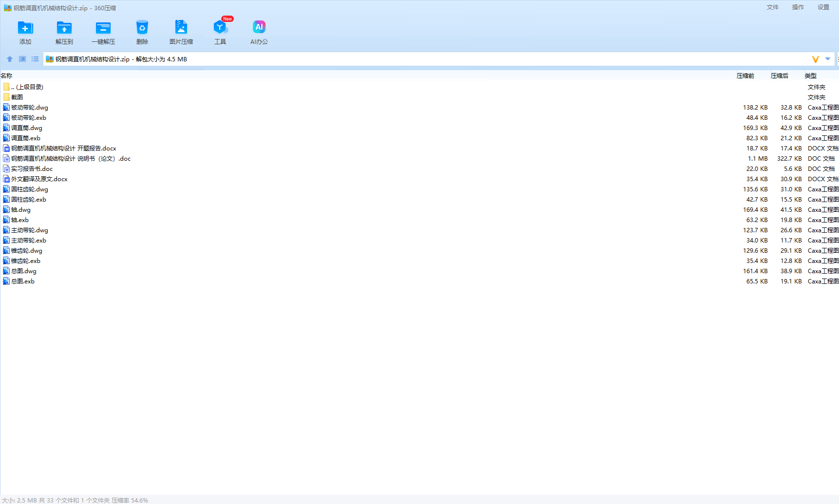Open the 操作 menu

798,7
